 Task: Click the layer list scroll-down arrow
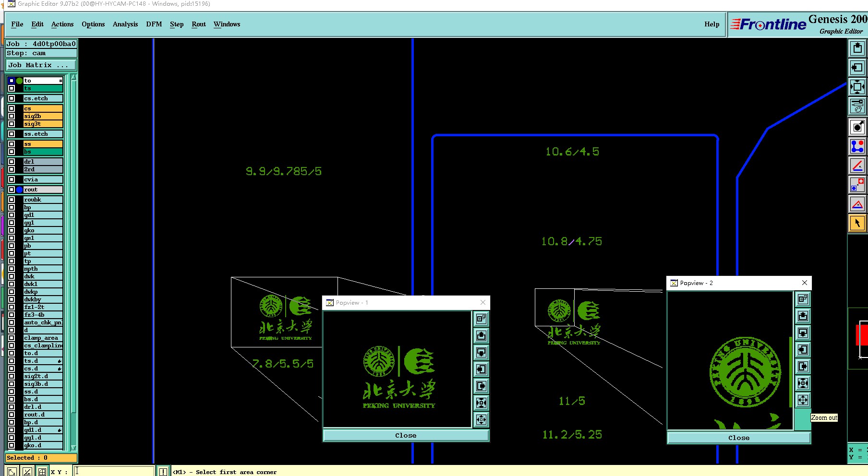(x=73, y=447)
